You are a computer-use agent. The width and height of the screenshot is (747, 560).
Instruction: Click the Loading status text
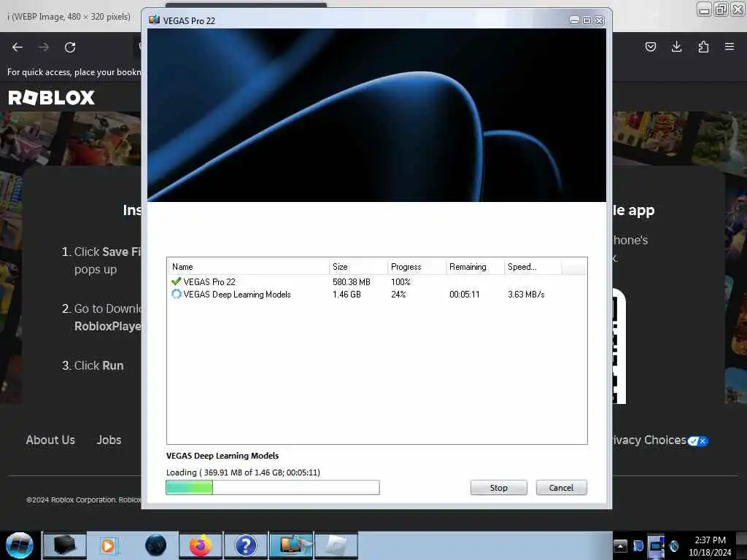pyautogui.click(x=243, y=472)
